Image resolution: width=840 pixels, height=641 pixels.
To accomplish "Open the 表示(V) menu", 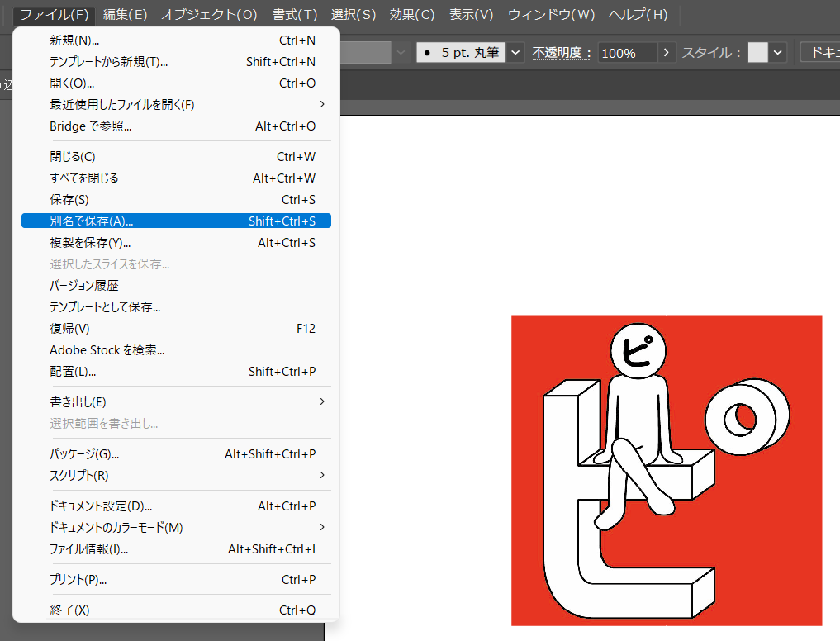I will 471,15.
